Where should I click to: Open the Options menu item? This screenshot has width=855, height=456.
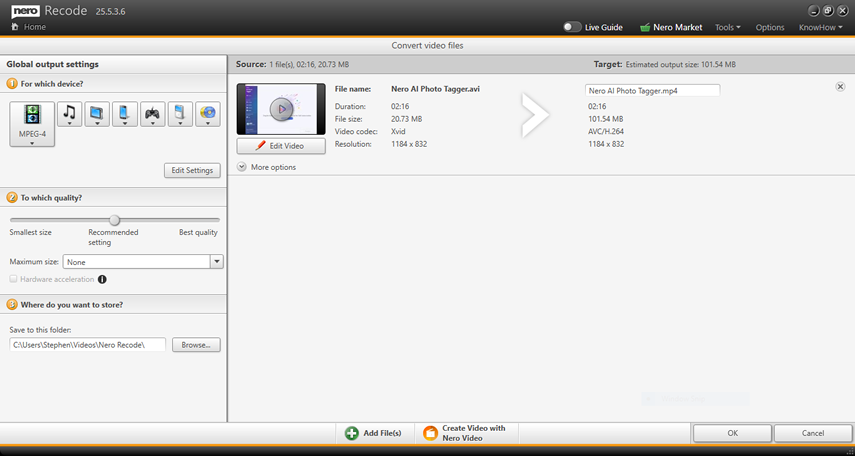coord(770,27)
